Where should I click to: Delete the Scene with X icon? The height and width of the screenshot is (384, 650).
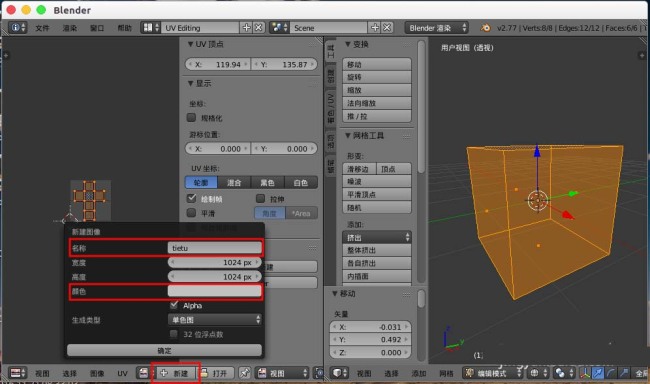point(387,28)
